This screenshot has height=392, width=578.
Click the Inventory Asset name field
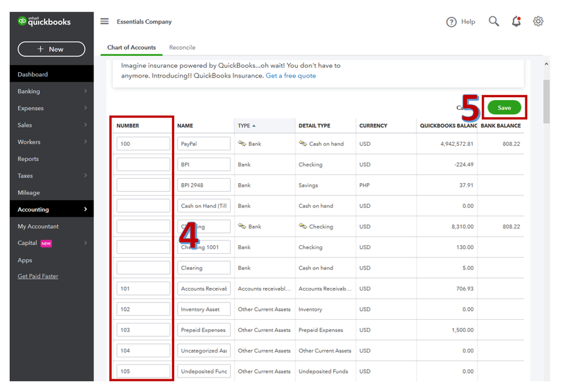tap(204, 309)
